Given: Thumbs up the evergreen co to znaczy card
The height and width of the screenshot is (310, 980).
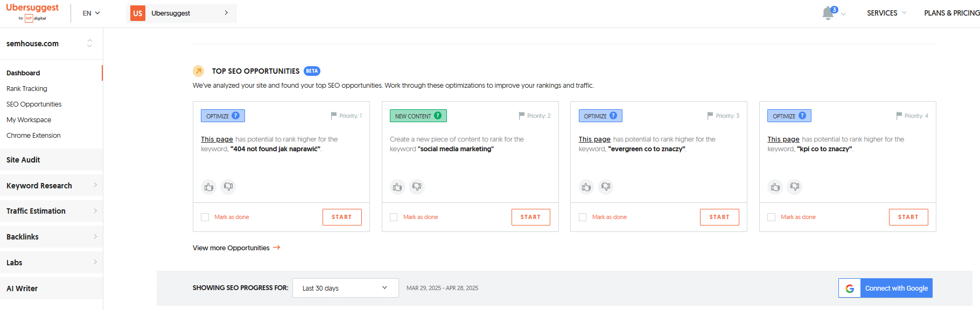Looking at the screenshot, I should (586, 187).
